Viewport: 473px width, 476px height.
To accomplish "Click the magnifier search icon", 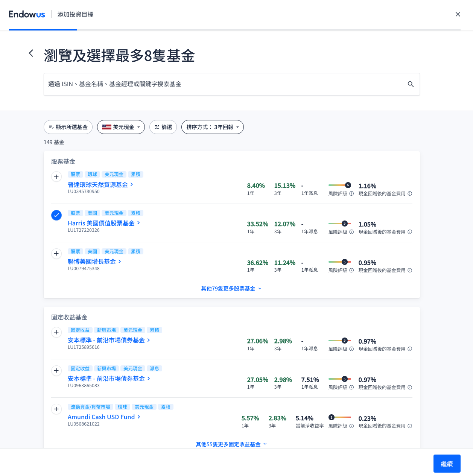I will click(x=411, y=84).
